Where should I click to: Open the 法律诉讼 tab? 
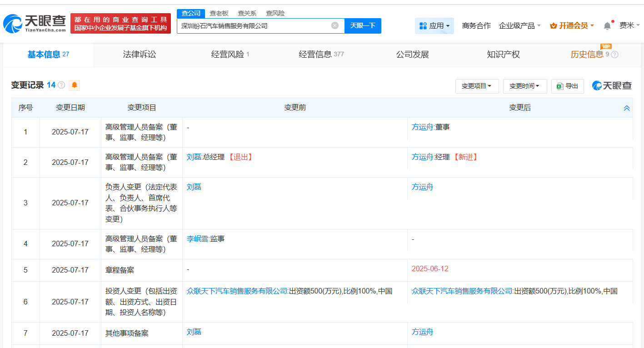pos(140,55)
